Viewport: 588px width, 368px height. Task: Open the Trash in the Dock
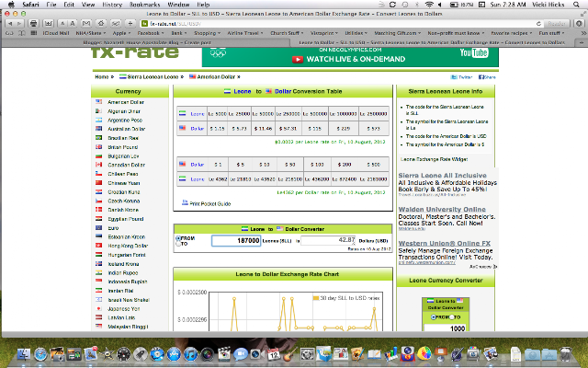coord(567,354)
